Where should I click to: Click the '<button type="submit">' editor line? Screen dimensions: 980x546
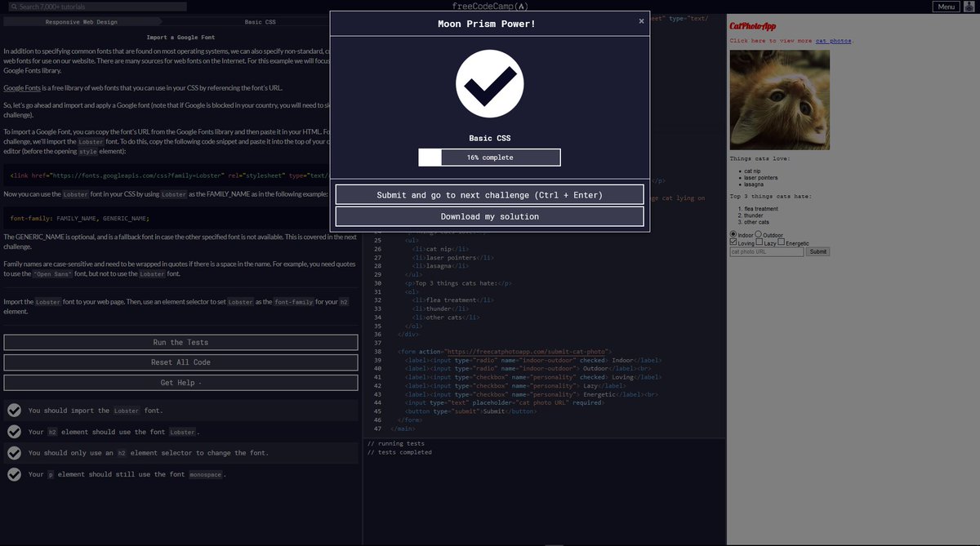pyautogui.click(x=470, y=411)
